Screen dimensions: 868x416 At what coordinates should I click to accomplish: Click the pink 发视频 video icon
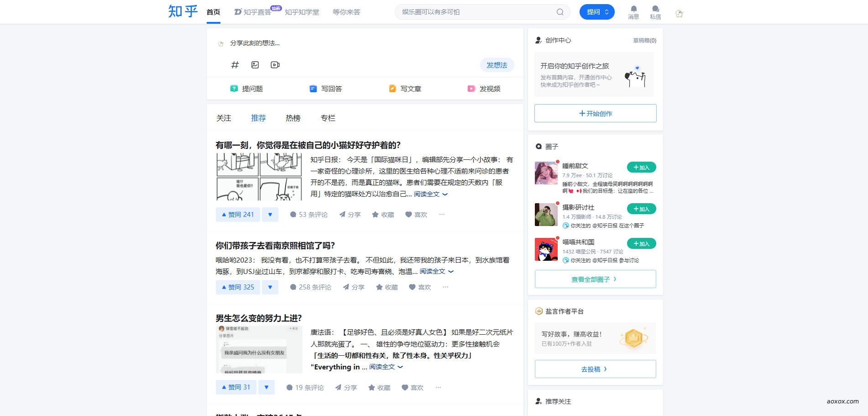(x=471, y=89)
